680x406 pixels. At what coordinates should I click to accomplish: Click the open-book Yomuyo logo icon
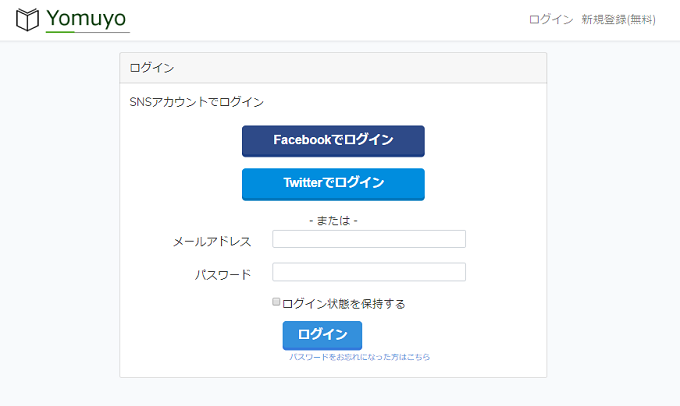27,20
